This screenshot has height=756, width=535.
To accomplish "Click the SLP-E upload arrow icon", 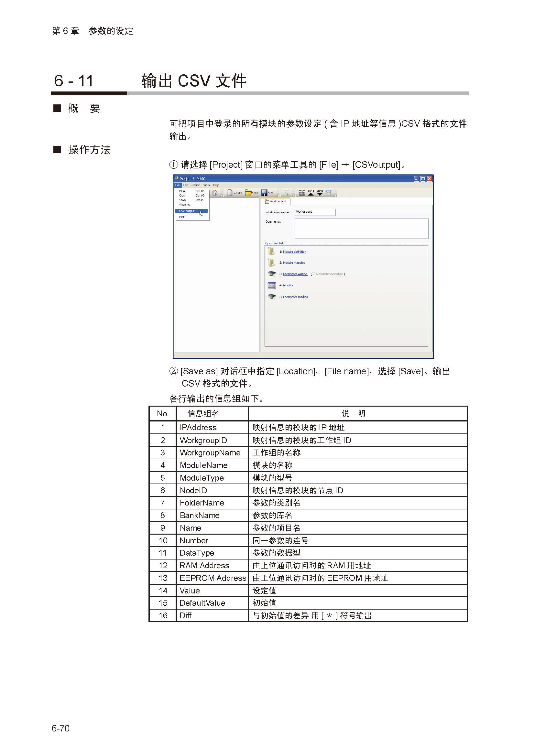I will point(311,193).
